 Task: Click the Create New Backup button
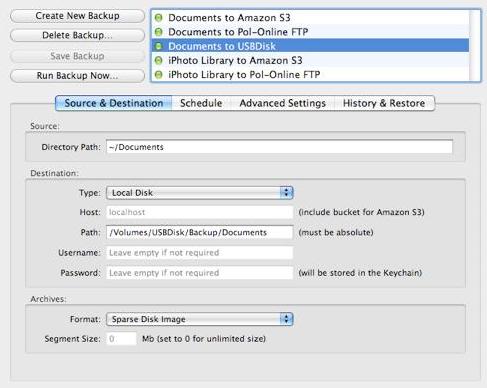77,16
